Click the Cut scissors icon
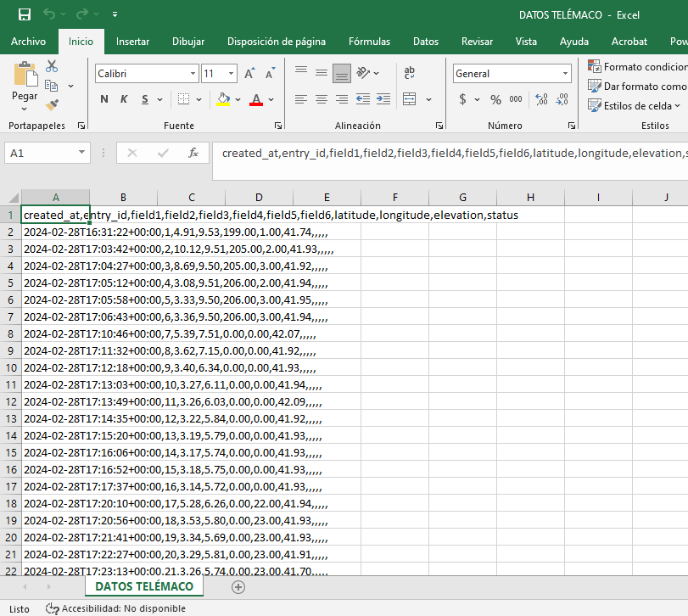Viewport: 688px width, 616px height. click(52, 66)
